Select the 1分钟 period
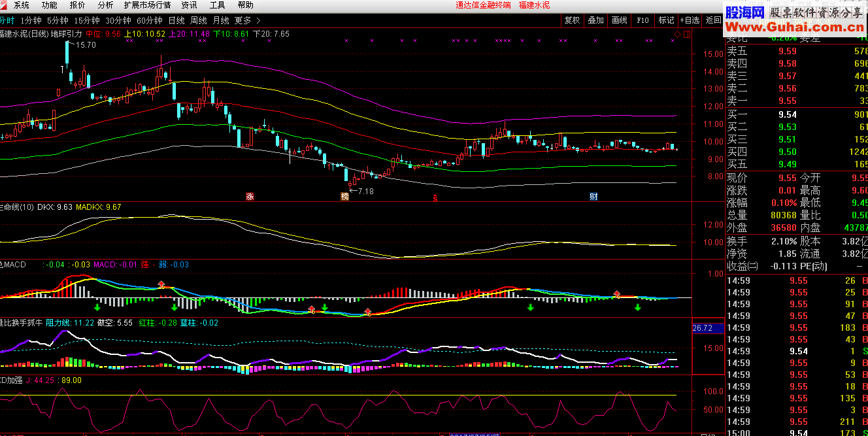Screen dimensions: 868x436 pos(31,20)
